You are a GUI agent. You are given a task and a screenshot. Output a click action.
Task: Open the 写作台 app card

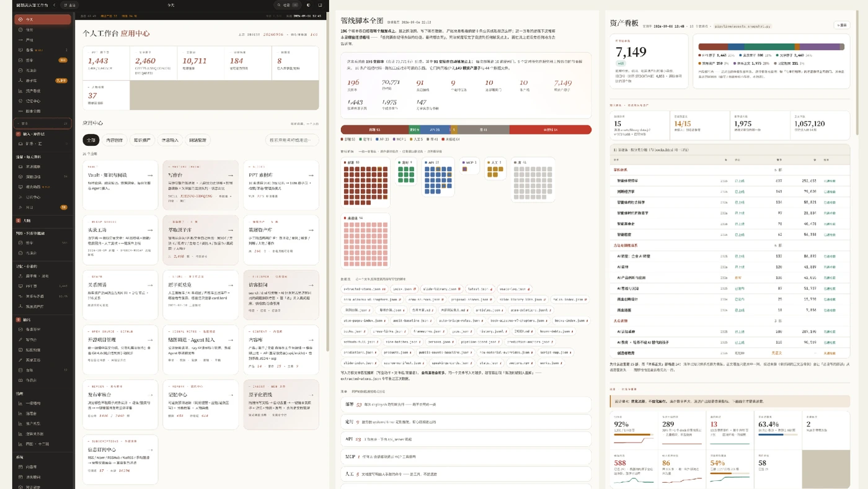[200, 185]
